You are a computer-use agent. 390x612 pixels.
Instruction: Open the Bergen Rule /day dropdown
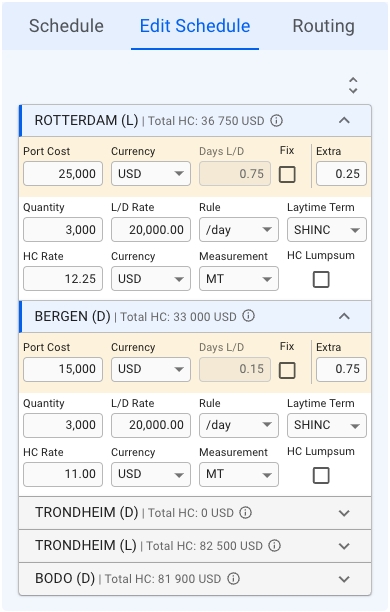[239, 425]
